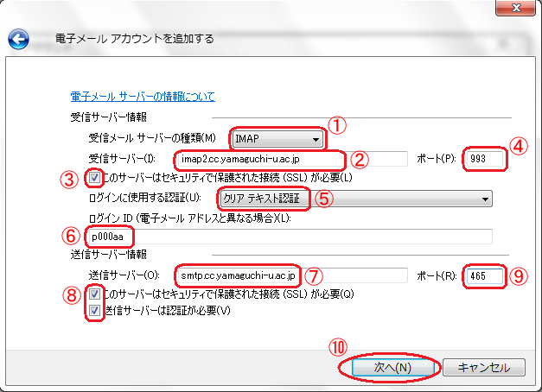Click the 受信メール サーバーの種類(M) label
The height and width of the screenshot is (392, 542).
tap(152, 138)
